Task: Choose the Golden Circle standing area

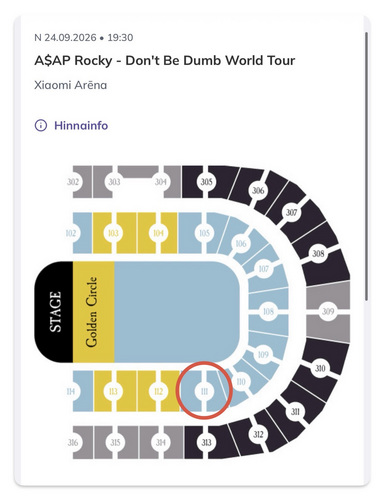Action: coord(93,312)
